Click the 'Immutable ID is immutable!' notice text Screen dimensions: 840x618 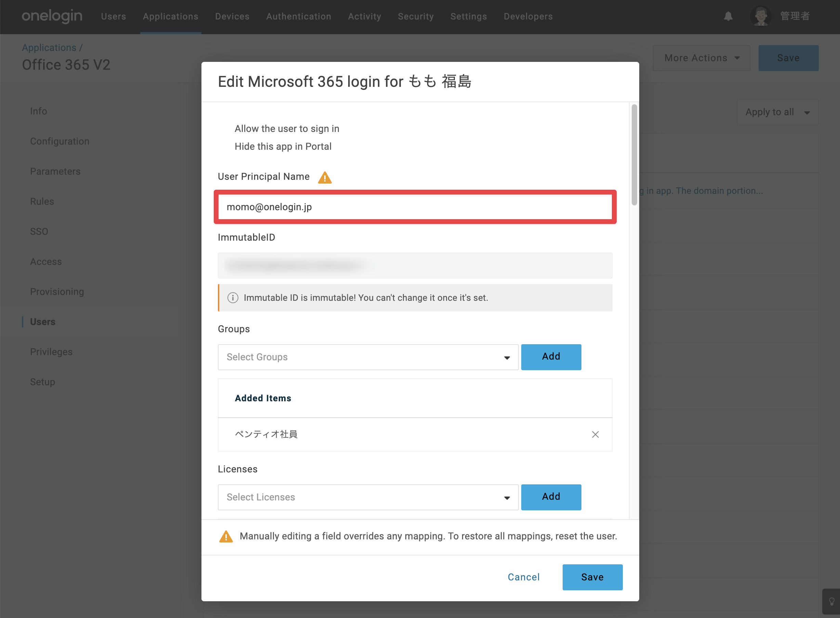(366, 298)
